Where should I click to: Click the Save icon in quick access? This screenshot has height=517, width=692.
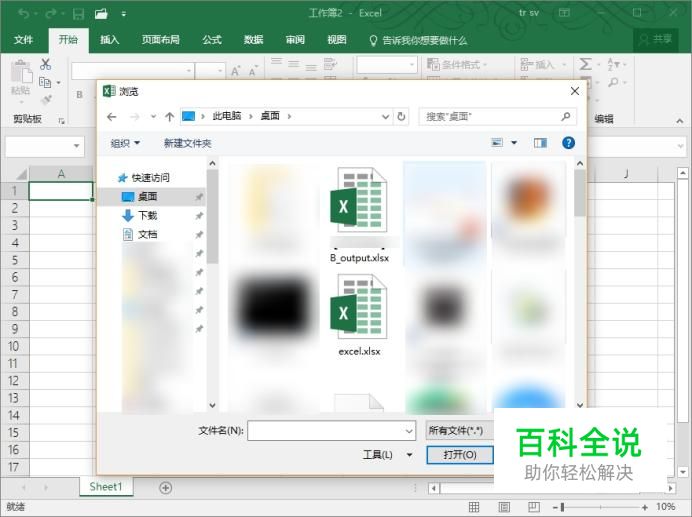pyautogui.click(x=79, y=14)
